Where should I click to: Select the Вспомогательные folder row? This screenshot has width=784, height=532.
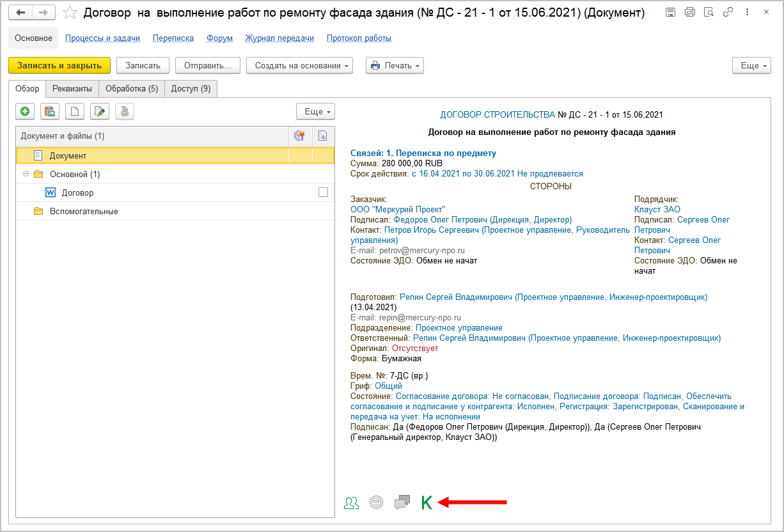[175, 211]
